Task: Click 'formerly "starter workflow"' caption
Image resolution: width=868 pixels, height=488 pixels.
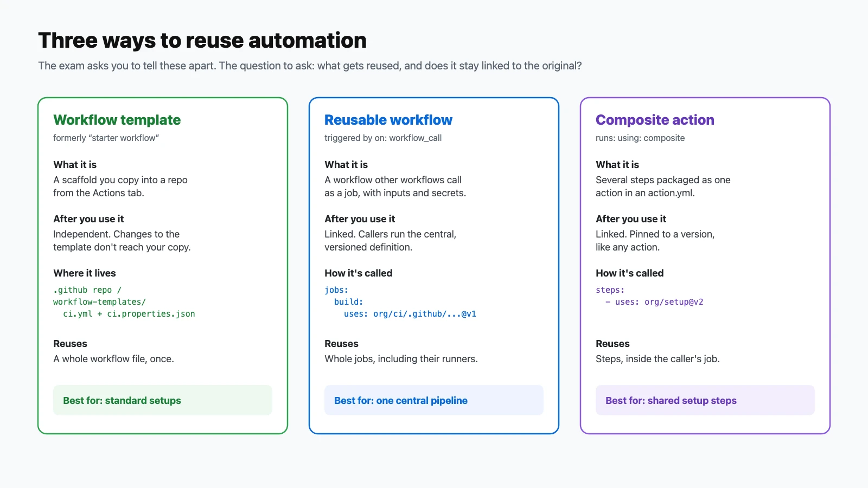Action: coord(106,138)
